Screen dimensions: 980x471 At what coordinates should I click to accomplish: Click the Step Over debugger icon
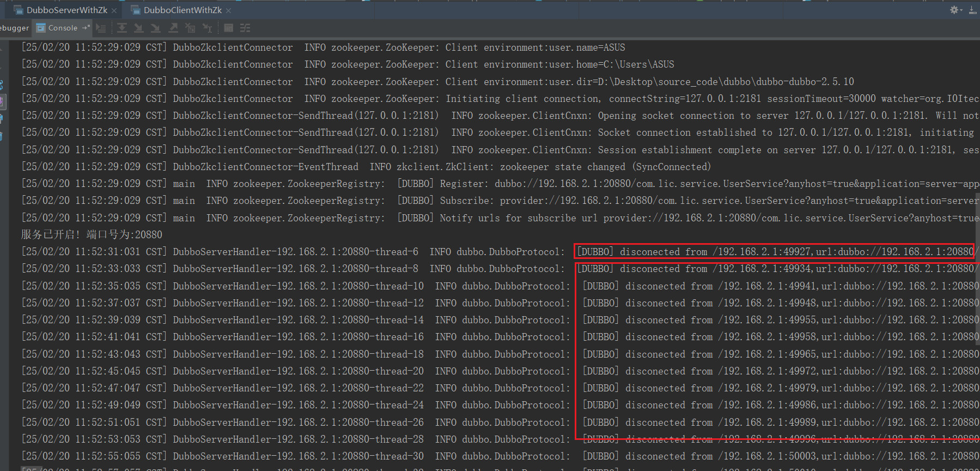[122, 28]
